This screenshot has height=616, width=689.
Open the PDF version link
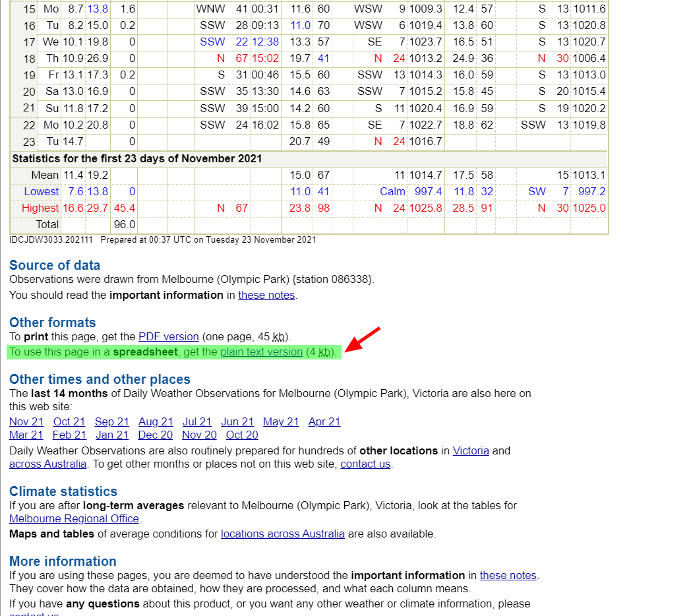coord(168,336)
